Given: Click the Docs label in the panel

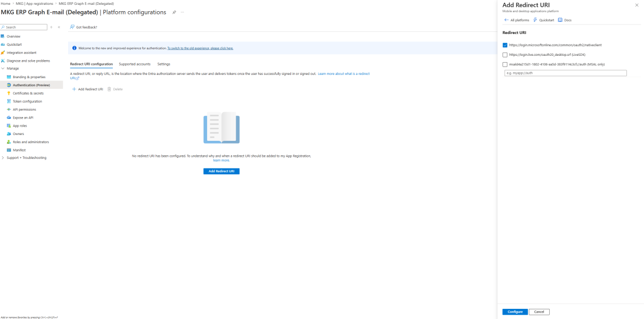Looking at the screenshot, I should tap(568, 20).
